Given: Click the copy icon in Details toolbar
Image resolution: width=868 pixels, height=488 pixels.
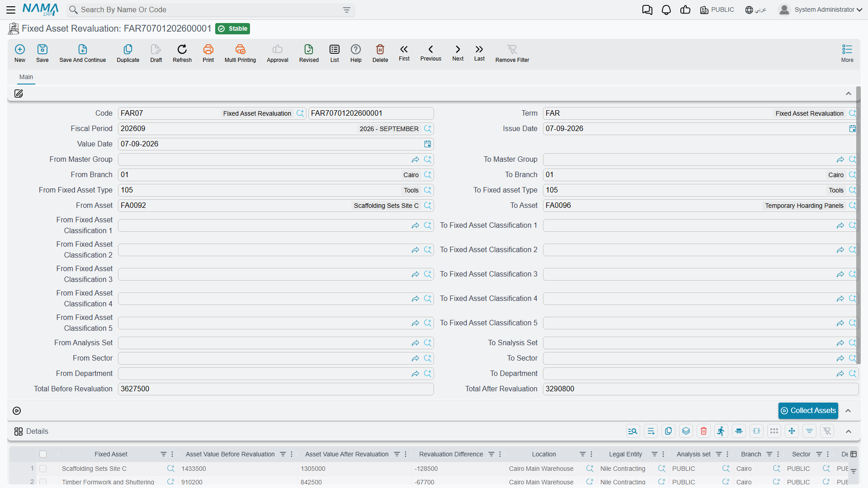Looking at the screenshot, I should tap(668, 431).
